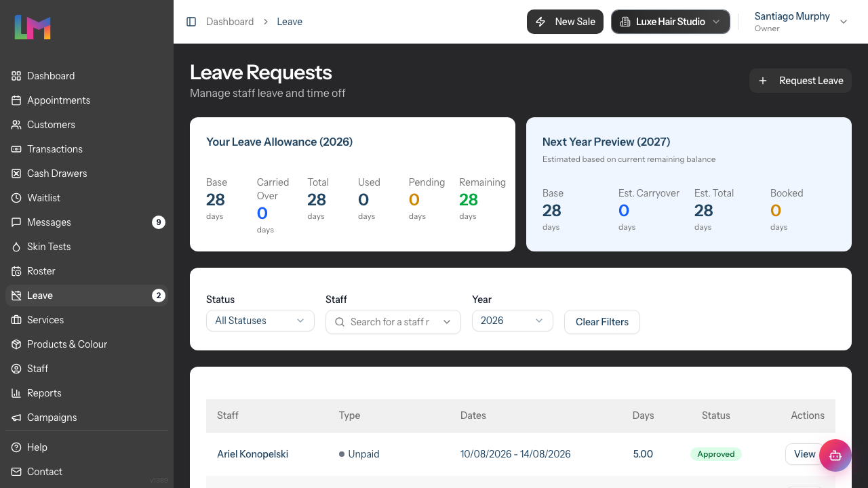This screenshot has height=488, width=868.
Task: Click the Request Leave button
Action: point(800,81)
